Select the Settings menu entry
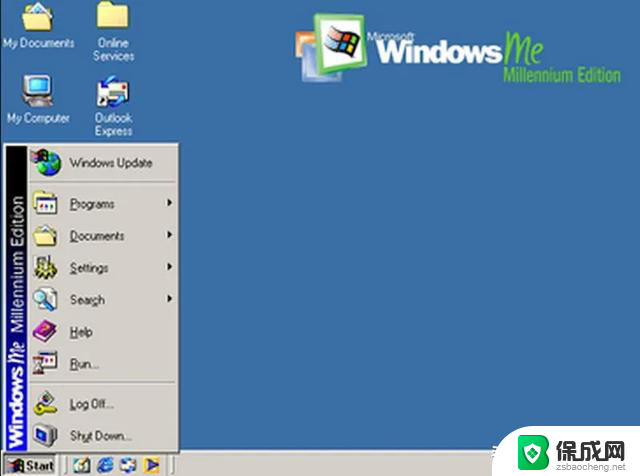 (x=103, y=267)
